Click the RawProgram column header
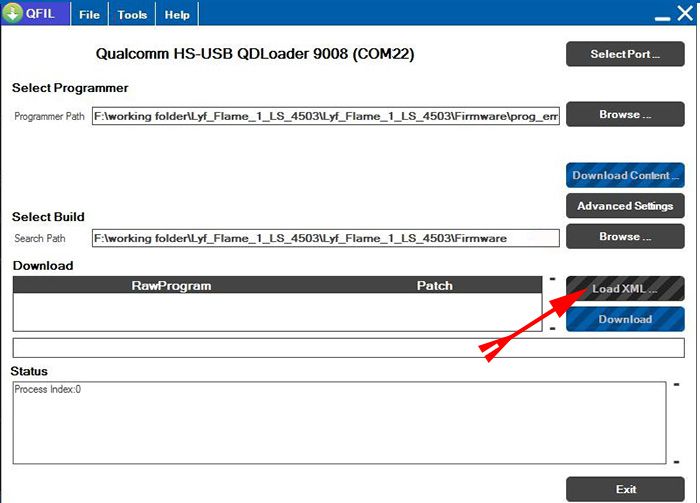This screenshot has width=700, height=503. [x=171, y=286]
